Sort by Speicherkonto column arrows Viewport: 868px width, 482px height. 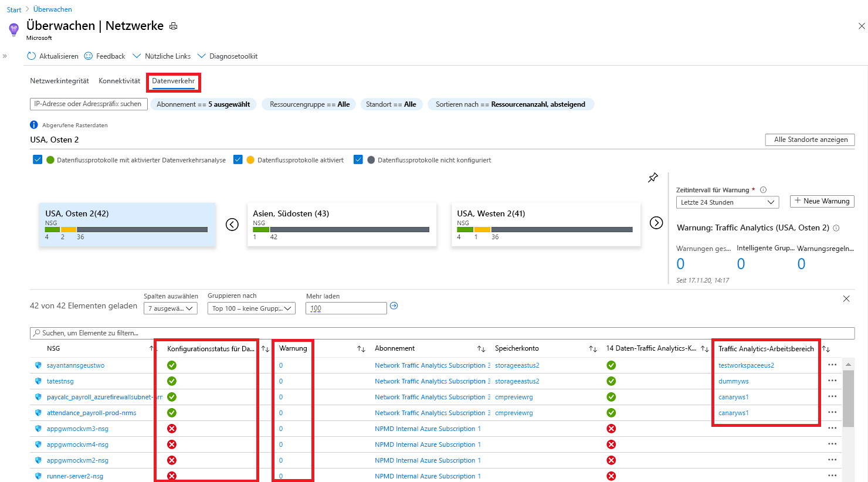[593, 349]
